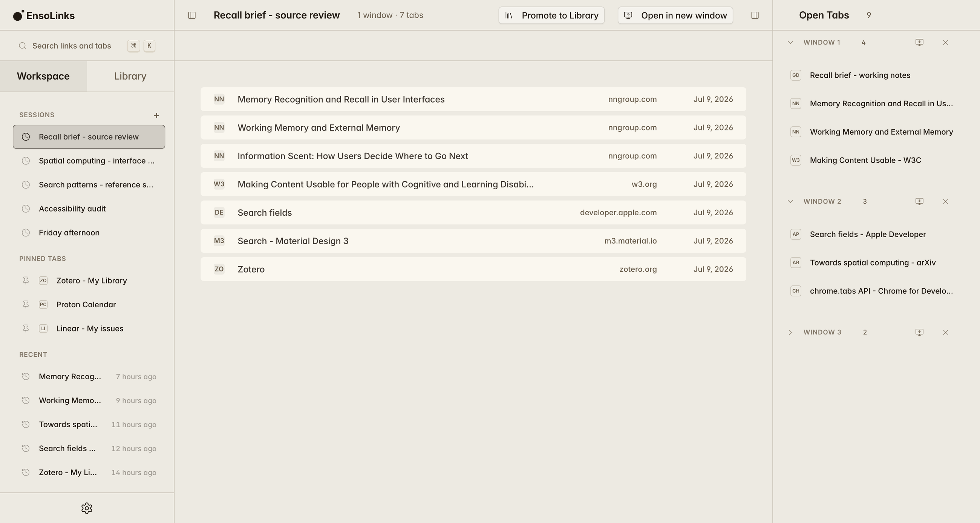Image resolution: width=980 pixels, height=523 pixels.
Task: Open Information Scent row
Action: [473, 156]
